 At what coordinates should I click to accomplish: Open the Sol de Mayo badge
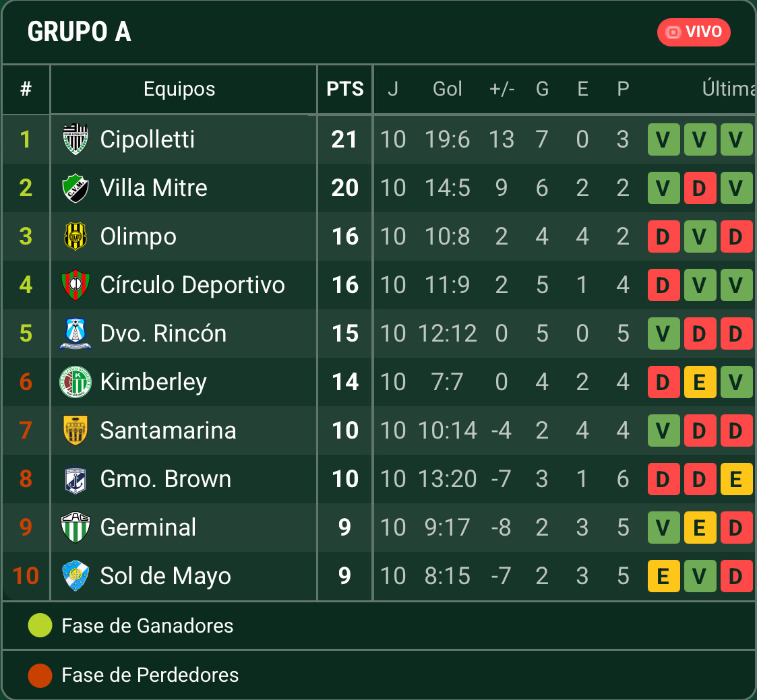[75, 575]
